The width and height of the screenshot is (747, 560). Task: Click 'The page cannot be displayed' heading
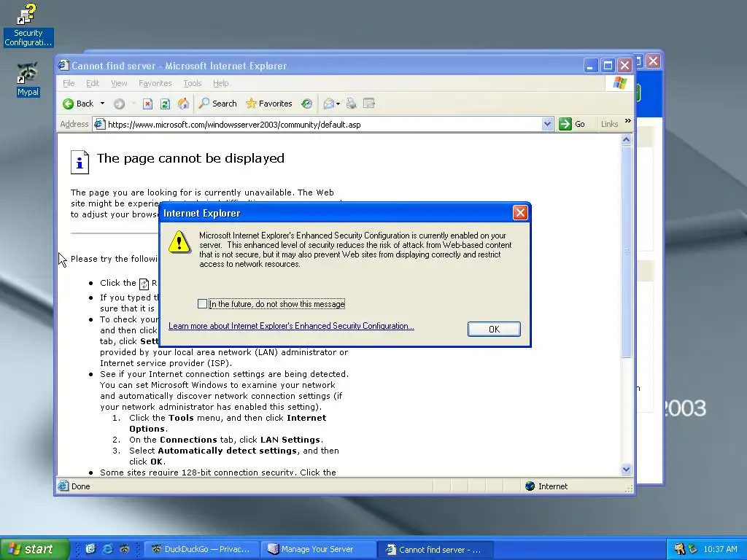pyautogui.click(x=190, y=158)
